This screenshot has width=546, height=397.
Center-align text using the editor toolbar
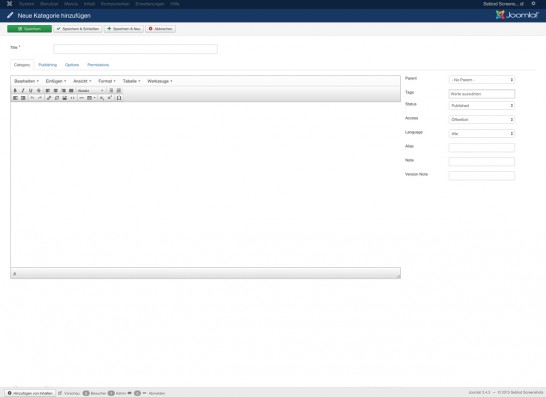pyautogui.click(x=56, y=91)
